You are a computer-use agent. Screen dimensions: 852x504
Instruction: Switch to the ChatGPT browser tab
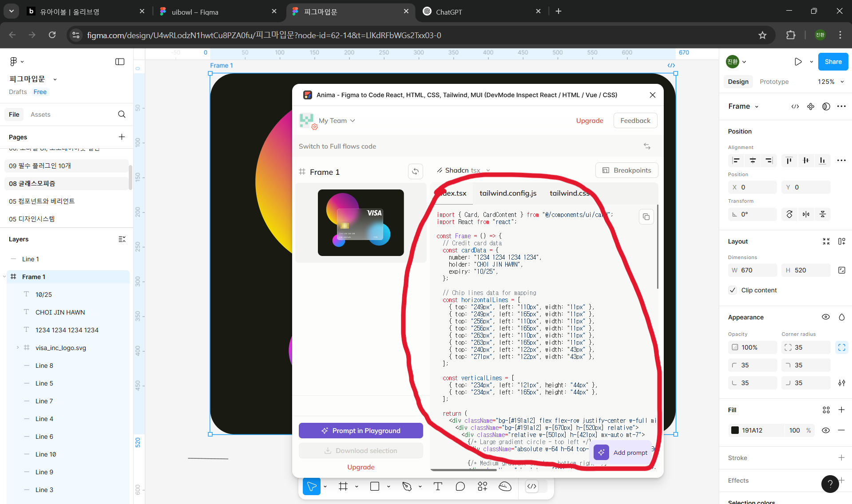click(482, 12)
